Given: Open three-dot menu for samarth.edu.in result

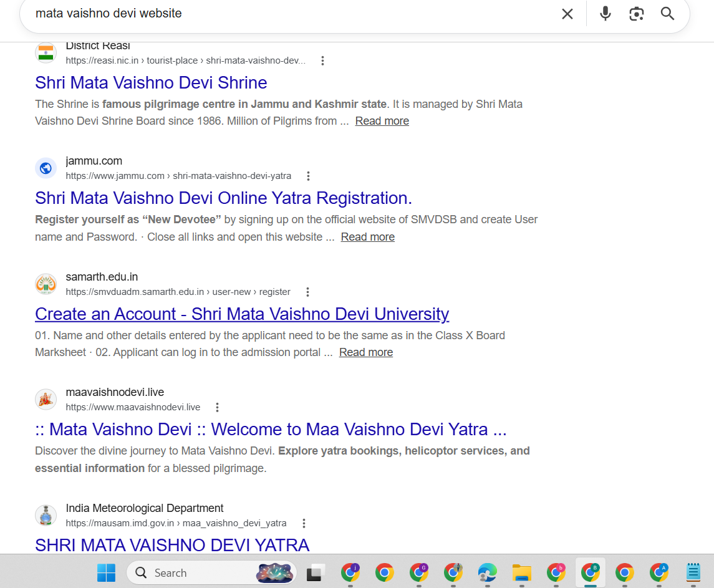Looking at the screenshot, I should pyautogui.click(x=308, y=292).
